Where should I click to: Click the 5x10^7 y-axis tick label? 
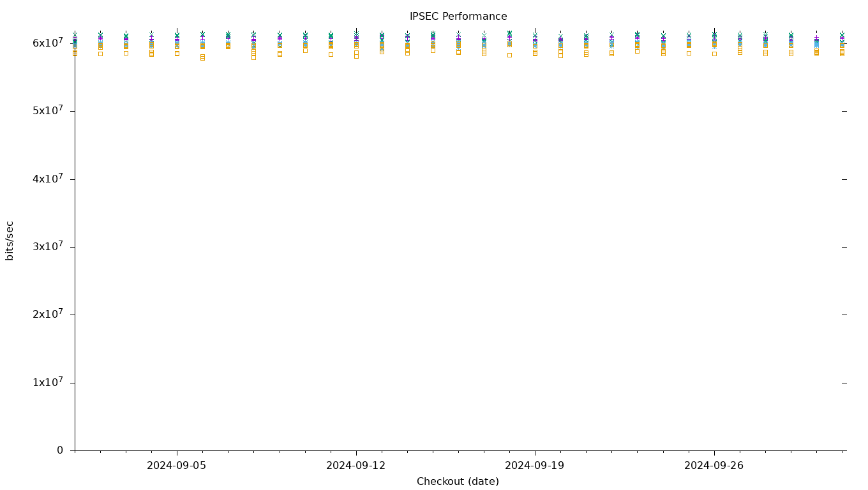point(48,110)
